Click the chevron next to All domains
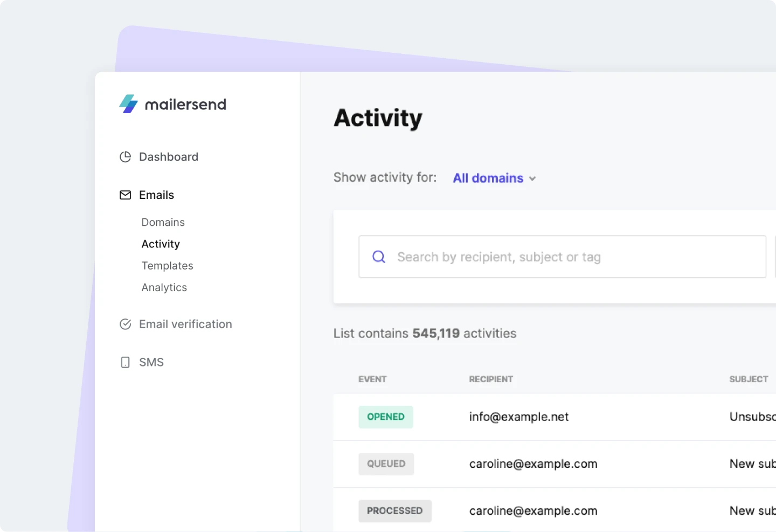 point(532,178)
